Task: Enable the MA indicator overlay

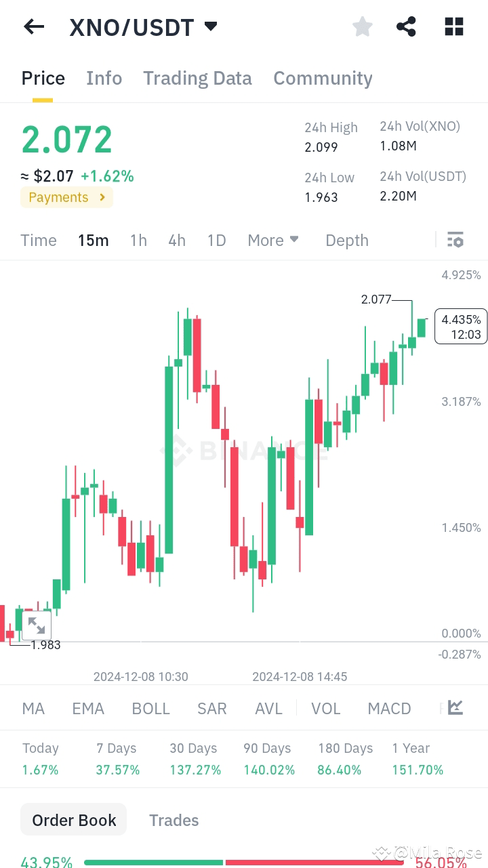Action: 33,707
